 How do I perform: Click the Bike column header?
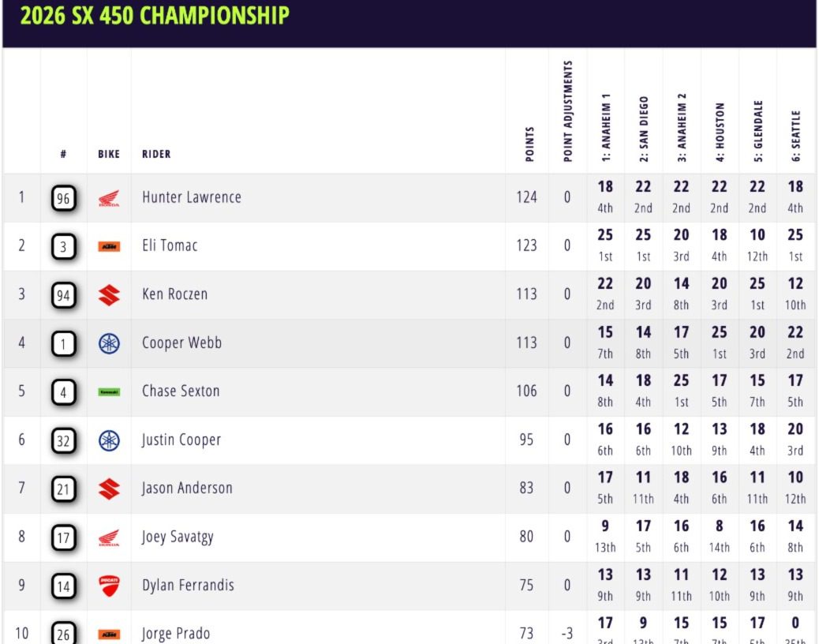[x=109, y=154]
